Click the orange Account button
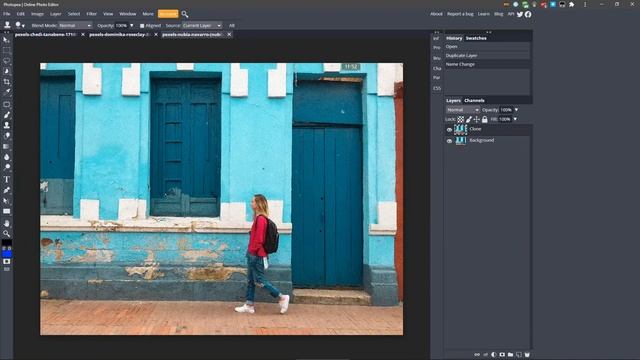This screenshot has height=360, width=640. tap(168, 14)
